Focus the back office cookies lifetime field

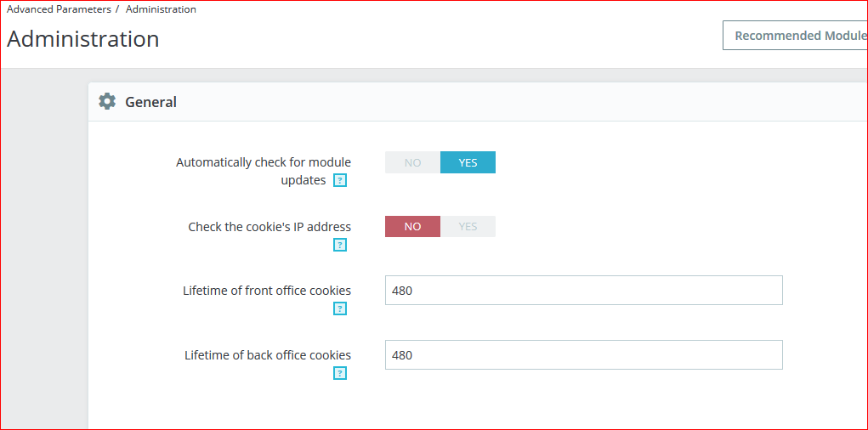click(x=583, y=355)
